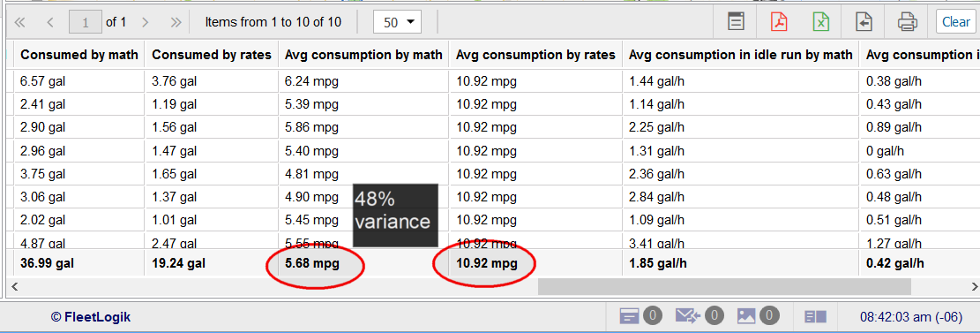980x333 pixels.
Task: Click Avg consumption by rates header
Action: tap(535, 55)
